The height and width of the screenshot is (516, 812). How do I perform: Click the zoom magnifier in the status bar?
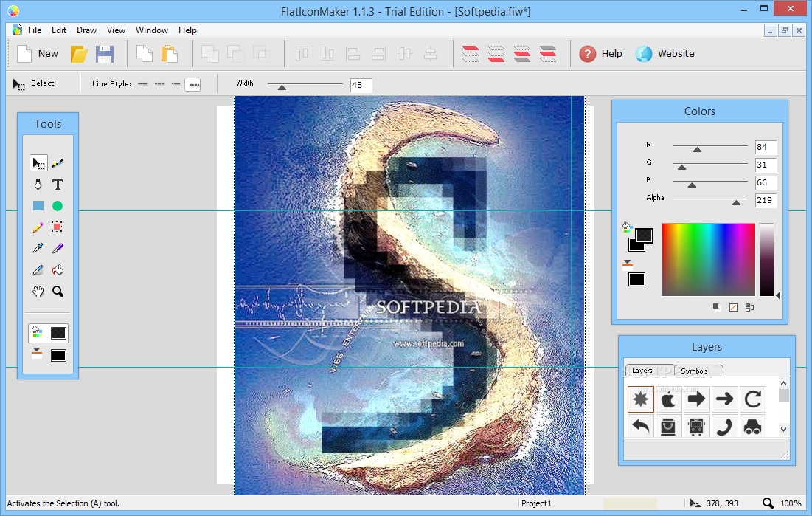(768, 503)
